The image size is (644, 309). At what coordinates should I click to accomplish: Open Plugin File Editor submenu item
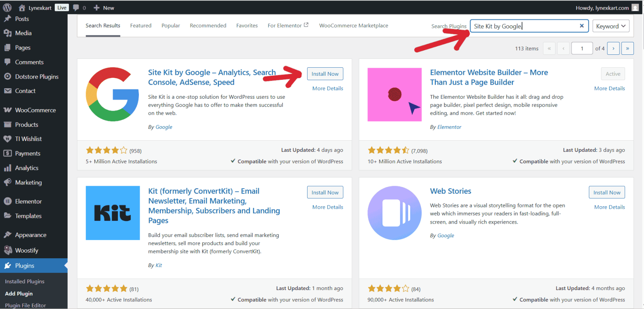[25, 305]
